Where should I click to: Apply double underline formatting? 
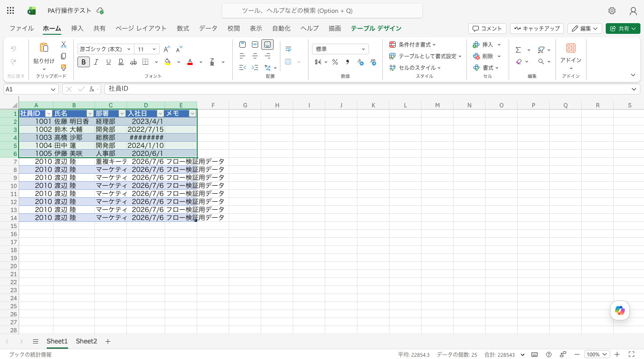121,62
